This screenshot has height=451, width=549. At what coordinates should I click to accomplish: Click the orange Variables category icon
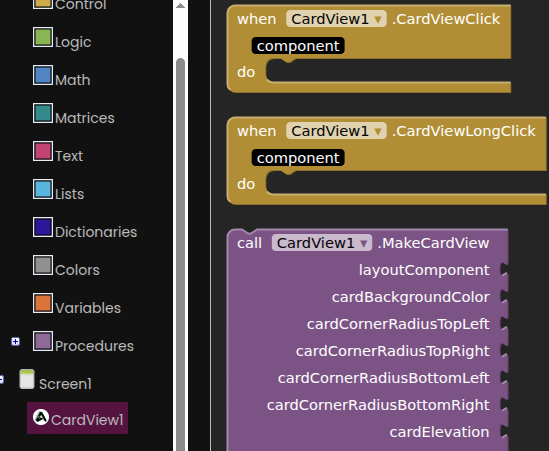click(x=43, y=303)
